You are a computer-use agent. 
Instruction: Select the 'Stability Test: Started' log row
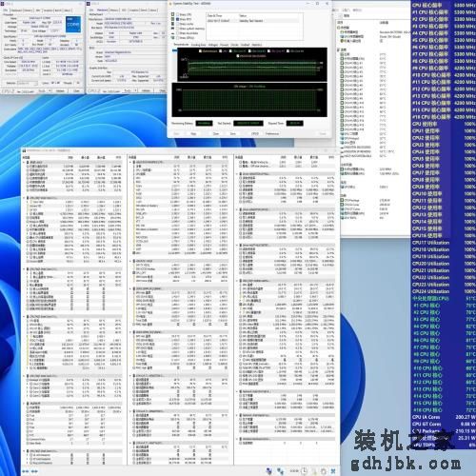point(253,21)
